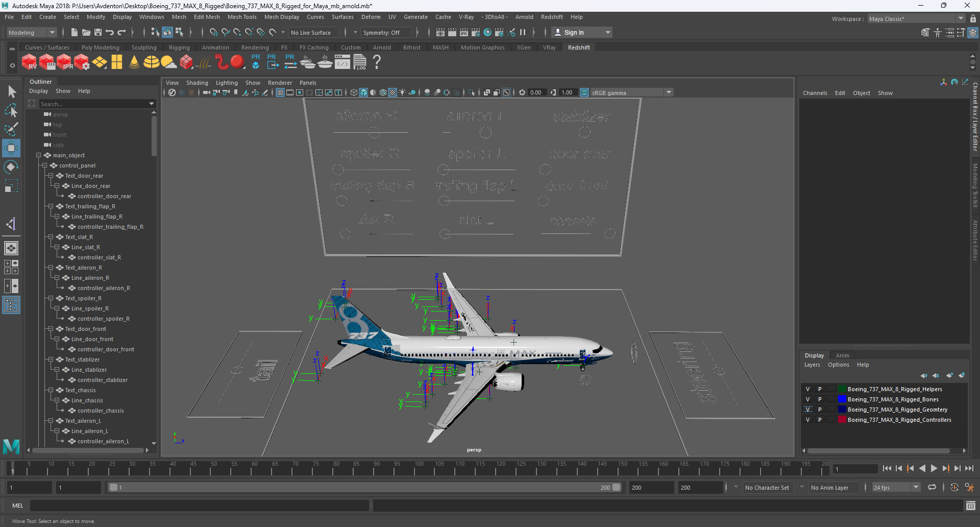The width and height of the screenshot is (980, 527).
Task: Switch to the Poly Modeling shelf tab
Action: pyautogui.click(x=101, y=47)
